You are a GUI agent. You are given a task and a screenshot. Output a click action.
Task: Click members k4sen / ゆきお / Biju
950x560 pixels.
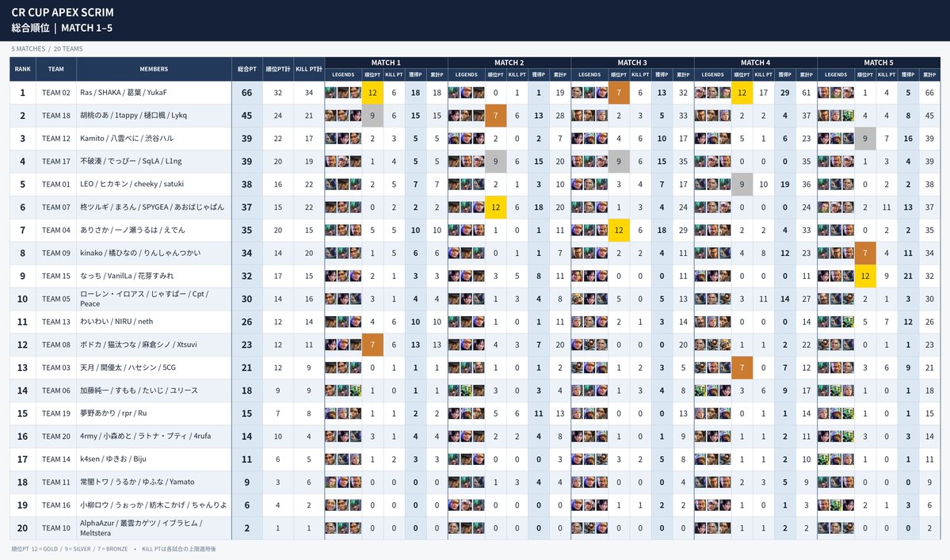click(x=113, y=459)
